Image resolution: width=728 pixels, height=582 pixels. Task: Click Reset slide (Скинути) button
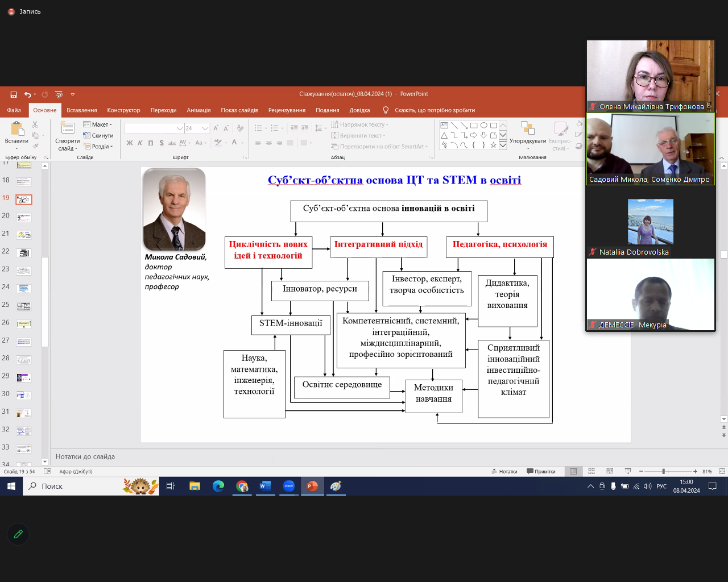[x=98, y=135]
